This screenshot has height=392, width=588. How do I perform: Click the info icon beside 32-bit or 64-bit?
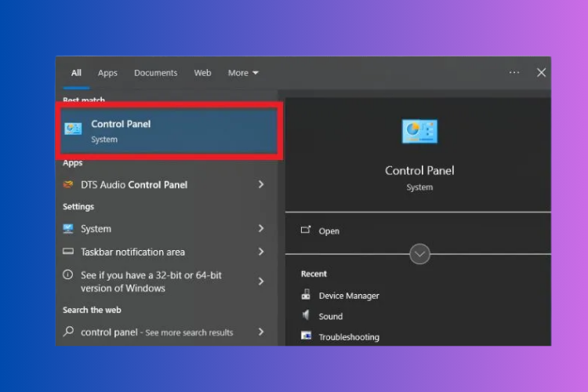68,274
